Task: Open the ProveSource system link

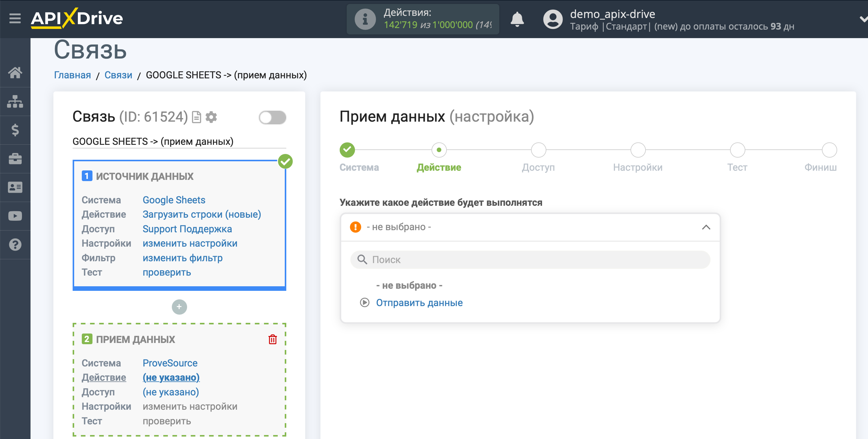Action: point(170,363)
